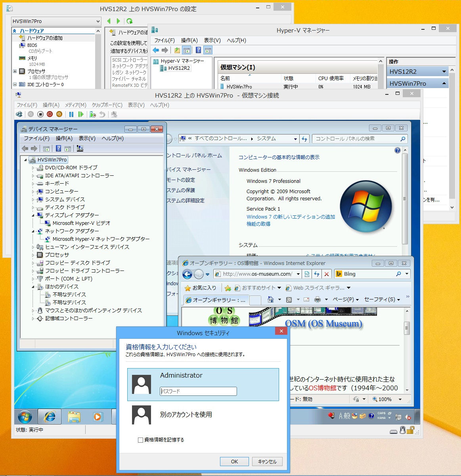
Task: Switch to the オープンギャラリー tab in IE
Action: (x=216, y=300)
